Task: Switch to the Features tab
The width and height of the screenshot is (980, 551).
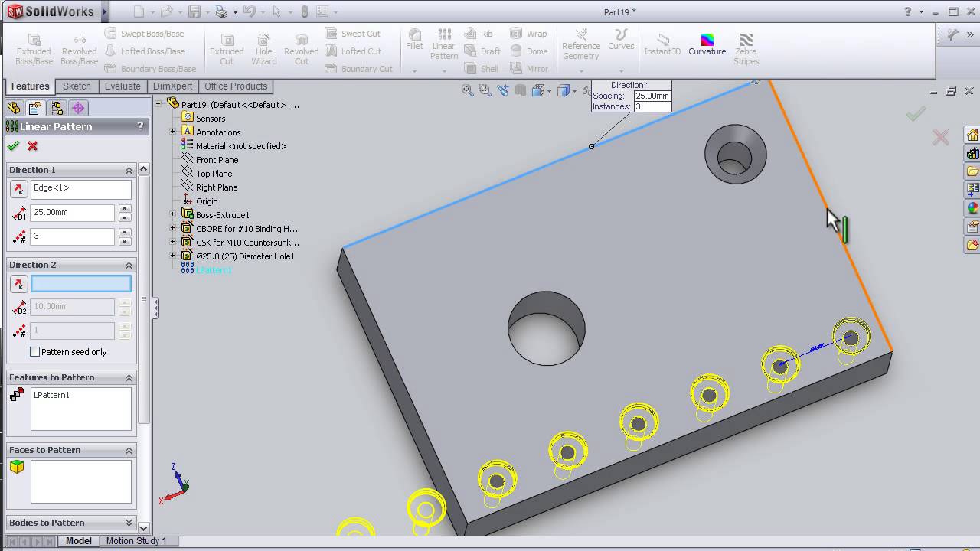Action: (x=31, y=86)
